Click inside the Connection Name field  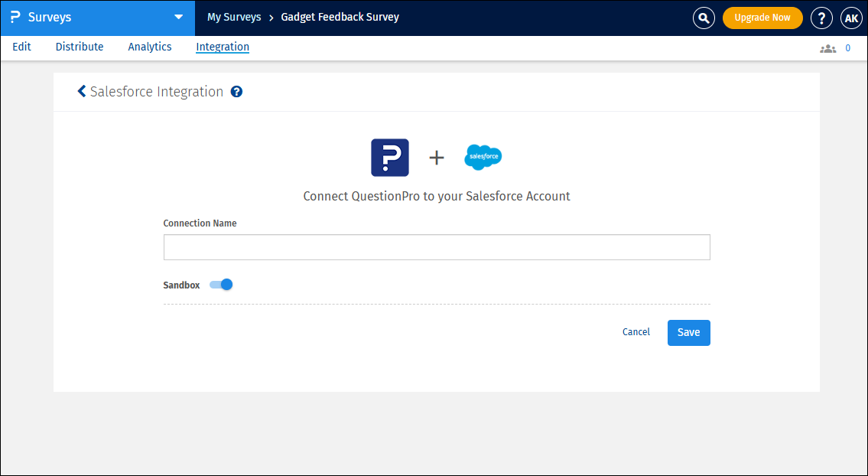point(436,246)
